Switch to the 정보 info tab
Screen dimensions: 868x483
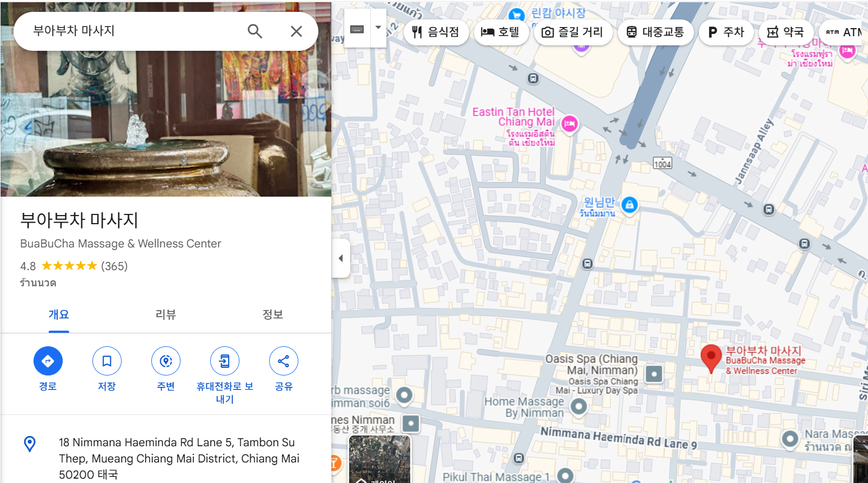(273, 314)
